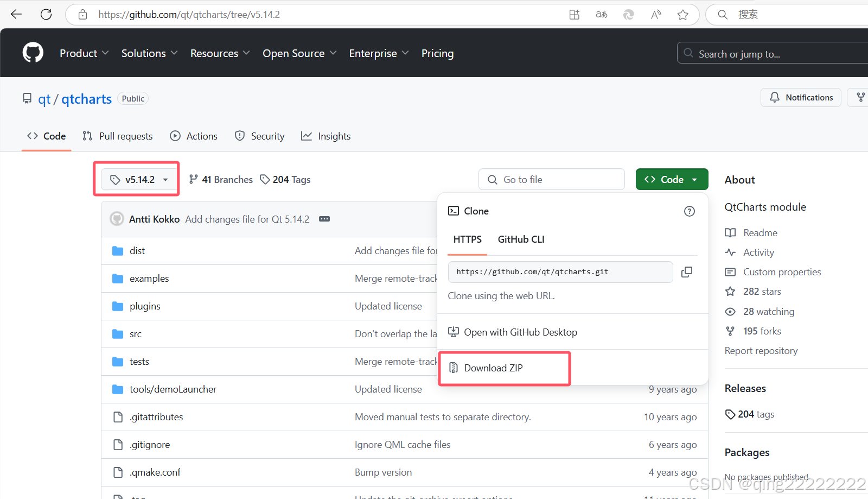Switch to the Actions tab
The height and width of the screenshot is (499, 868).
pyautogui.click(x=194, y=136)
